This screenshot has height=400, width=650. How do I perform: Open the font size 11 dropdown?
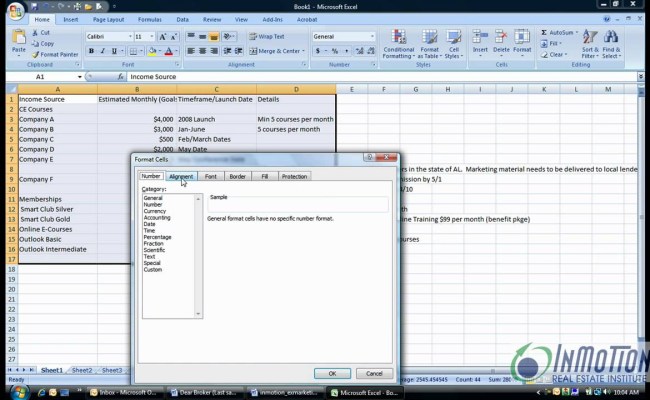tap(152, 36)
